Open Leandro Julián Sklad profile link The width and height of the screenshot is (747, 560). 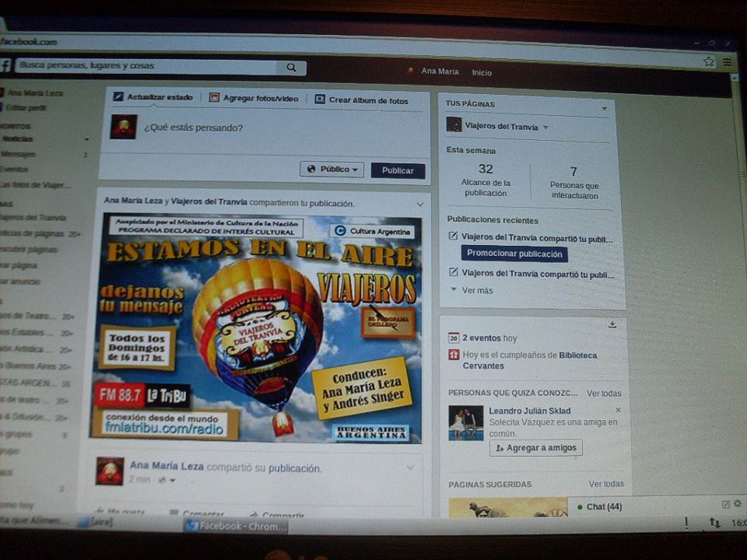[x=529, y=411]
